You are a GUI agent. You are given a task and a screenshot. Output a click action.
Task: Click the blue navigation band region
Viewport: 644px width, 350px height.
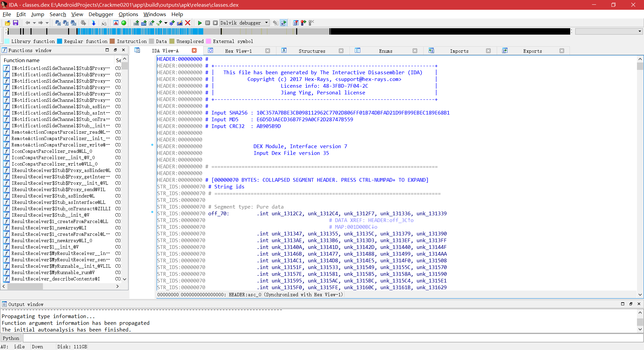click(x=140, y=31)
